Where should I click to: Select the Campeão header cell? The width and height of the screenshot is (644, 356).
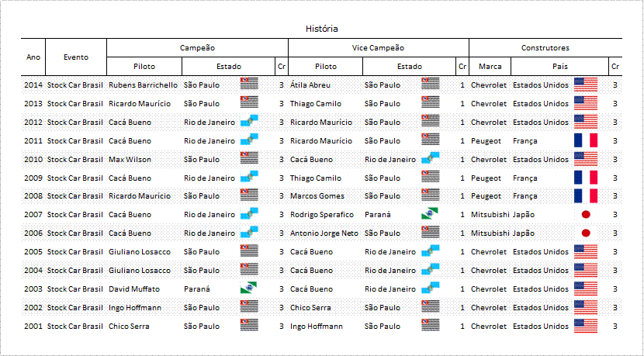pos(197,47)
